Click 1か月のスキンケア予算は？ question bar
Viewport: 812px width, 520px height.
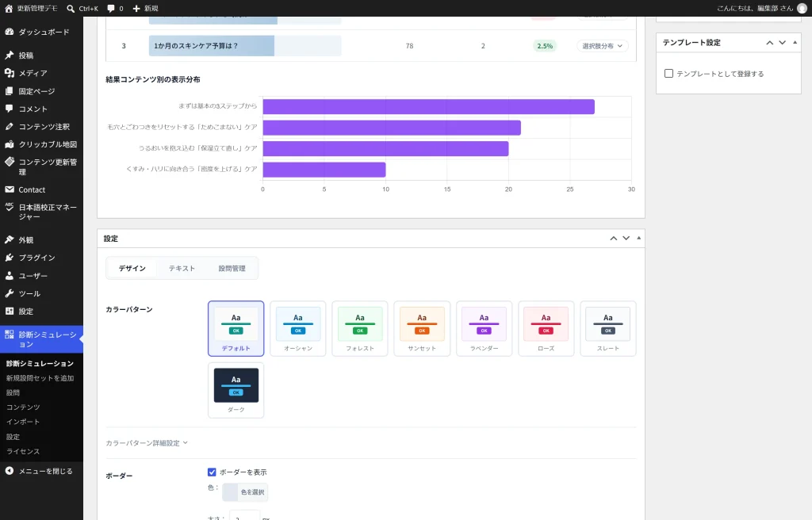coord(245,45)
